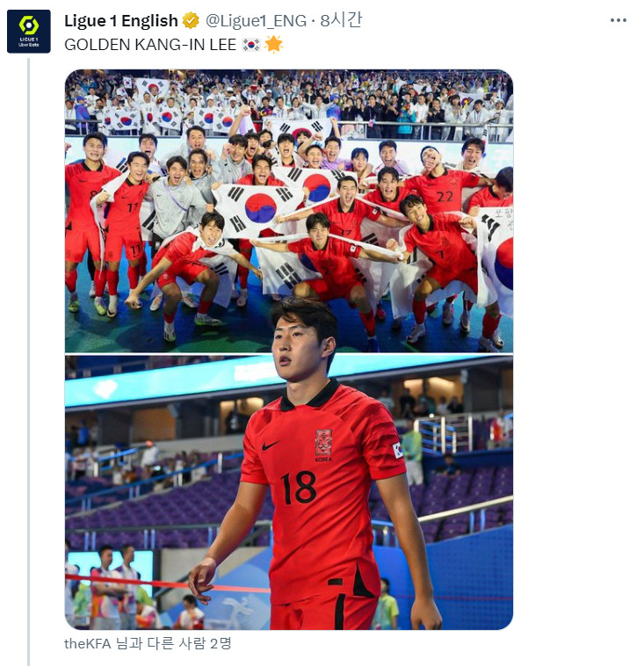The image size is (644, 666).
Task: Open the lower photo of the walking player
Action: coord(289,492)
